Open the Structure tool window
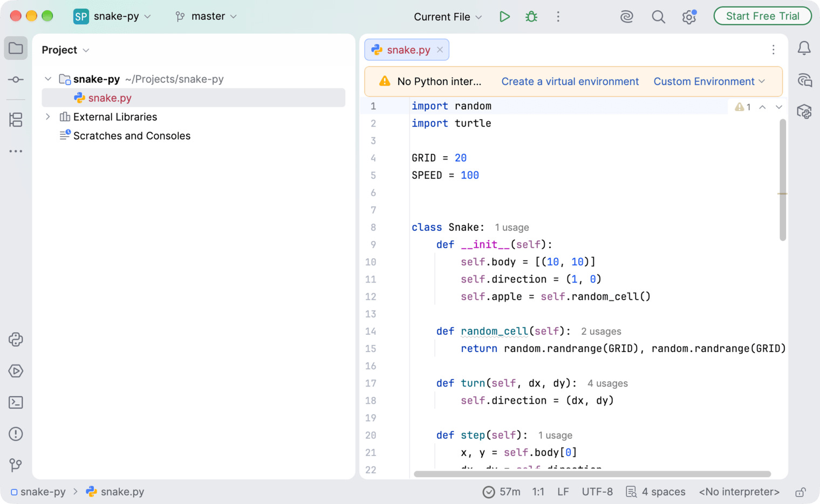 point(16,120)
